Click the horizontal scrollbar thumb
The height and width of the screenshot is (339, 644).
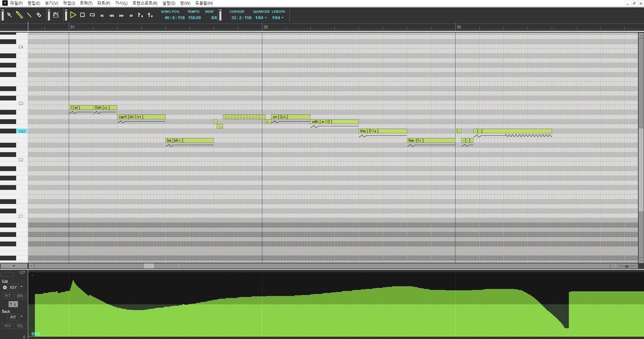click(x=149, y=266)
